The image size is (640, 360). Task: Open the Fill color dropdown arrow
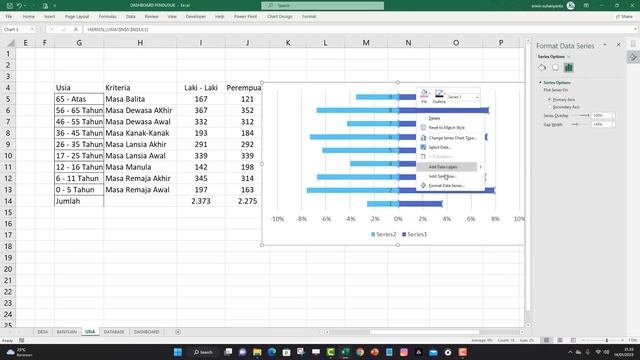(x=429, y=93)
